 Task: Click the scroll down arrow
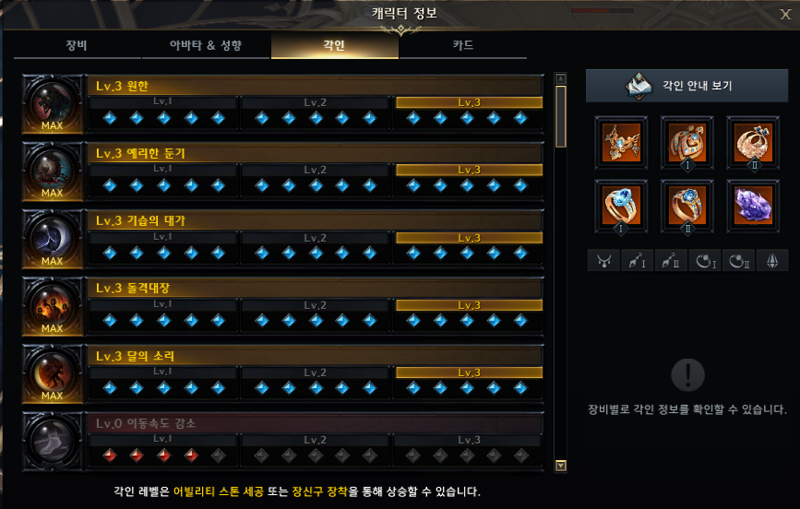[x=561, y=465]
